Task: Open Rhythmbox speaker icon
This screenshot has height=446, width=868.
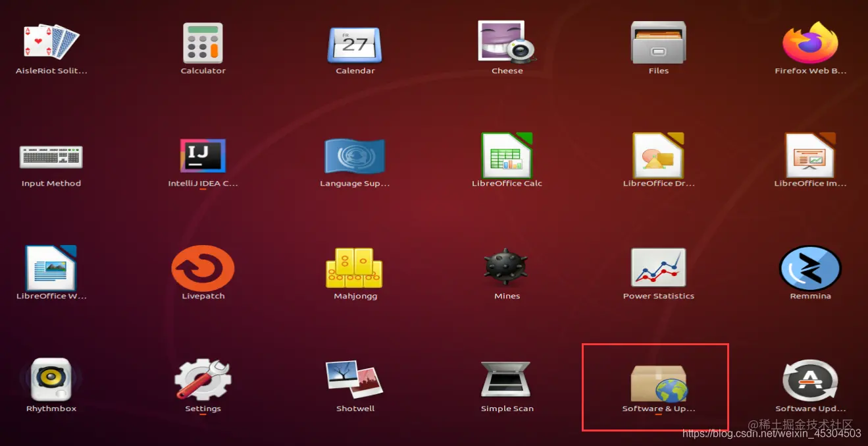Action: [x=51, y=380]
